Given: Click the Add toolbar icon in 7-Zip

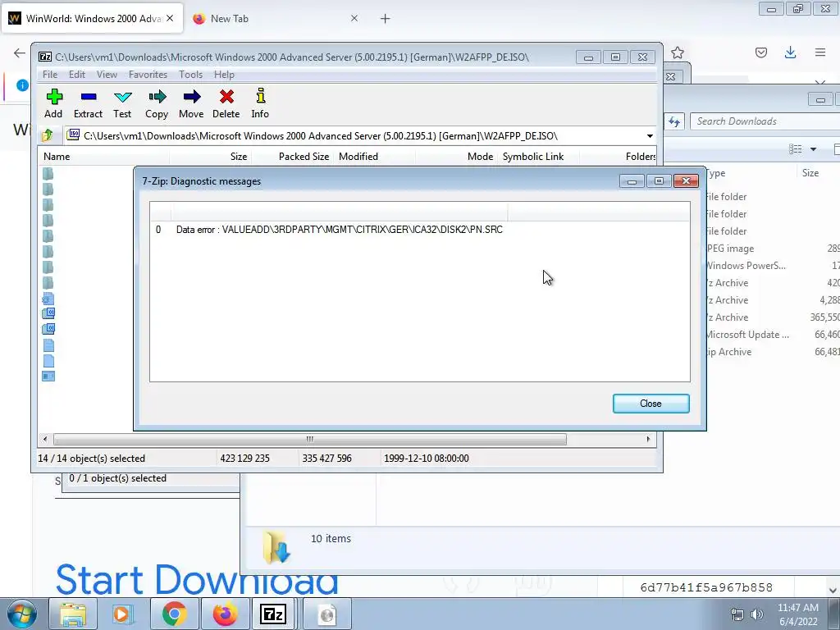Looking at the screenshot, I should pyautogui.click(x=53, y=103).
